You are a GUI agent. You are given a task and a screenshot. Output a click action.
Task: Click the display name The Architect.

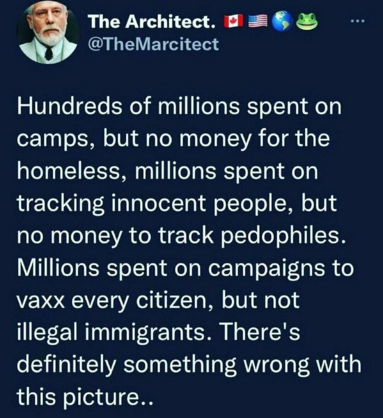(152, 22)
